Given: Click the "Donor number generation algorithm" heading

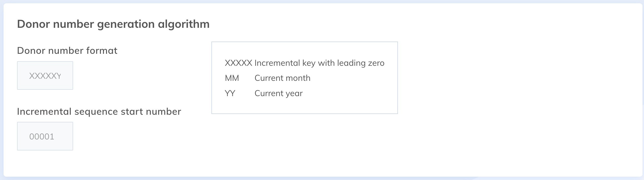Looking at the screenshot, I should [113, 24].
